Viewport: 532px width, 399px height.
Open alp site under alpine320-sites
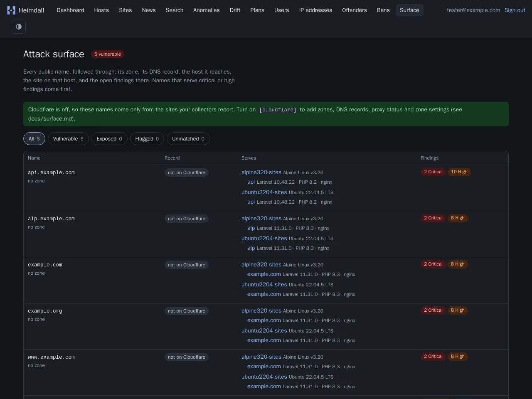pos(251,228)
